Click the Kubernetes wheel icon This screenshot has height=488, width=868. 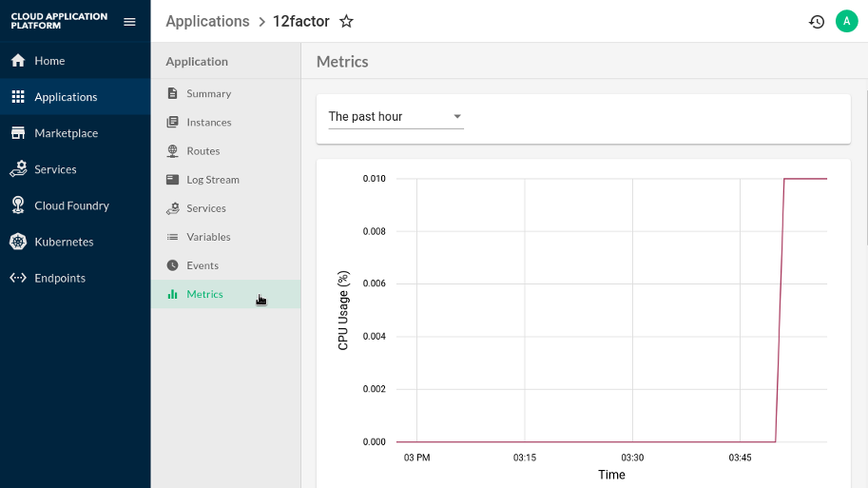[17, 242]
